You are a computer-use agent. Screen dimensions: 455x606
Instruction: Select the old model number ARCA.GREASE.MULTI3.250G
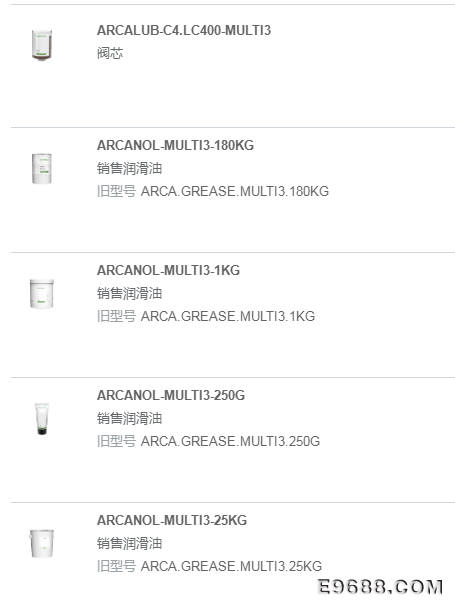pos(230,441)
